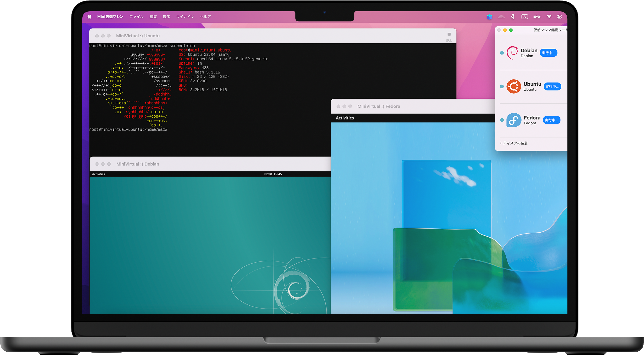Click the MiniVirtual :) Fedora window title
This screenshot has height=355, width=644.
[x=379, y=106]
